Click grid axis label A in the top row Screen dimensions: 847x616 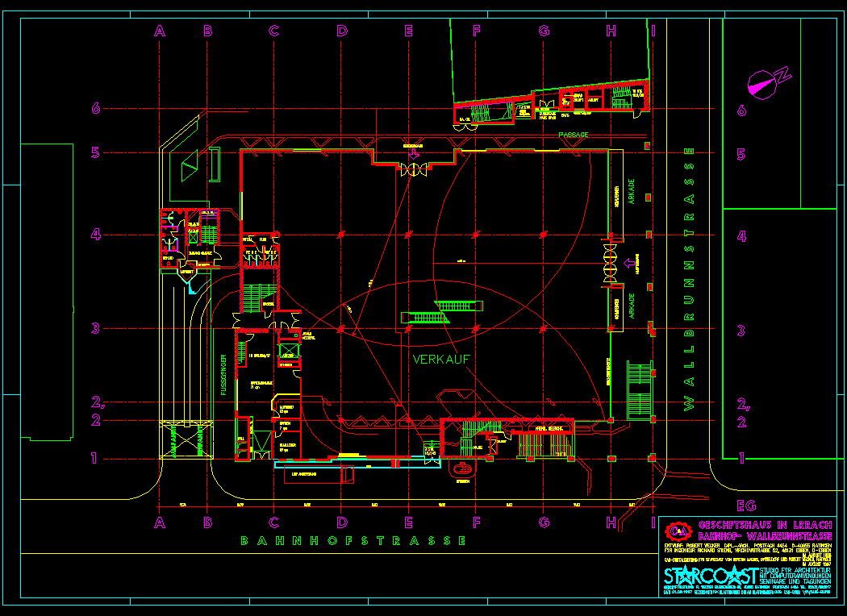pos(160,31)
